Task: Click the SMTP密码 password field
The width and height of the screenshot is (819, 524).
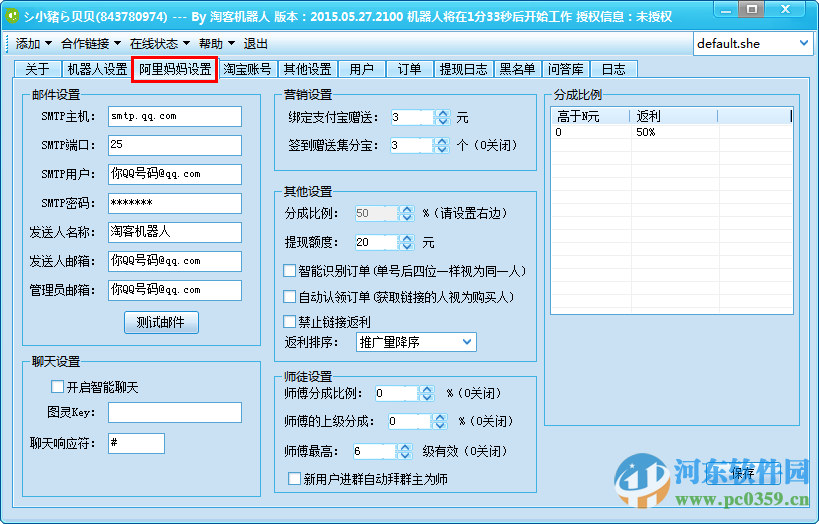Action: tap(175, 203)
